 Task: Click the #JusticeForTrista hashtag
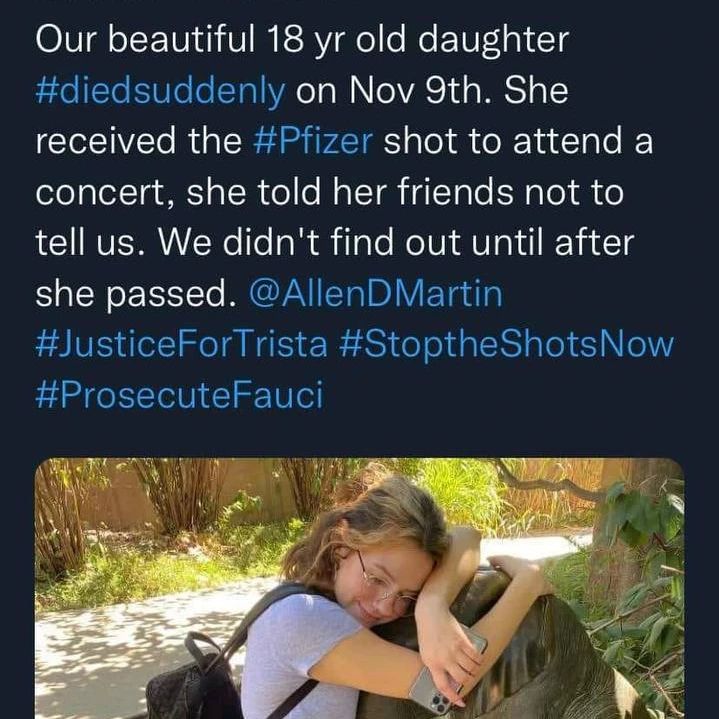(181, 344)
